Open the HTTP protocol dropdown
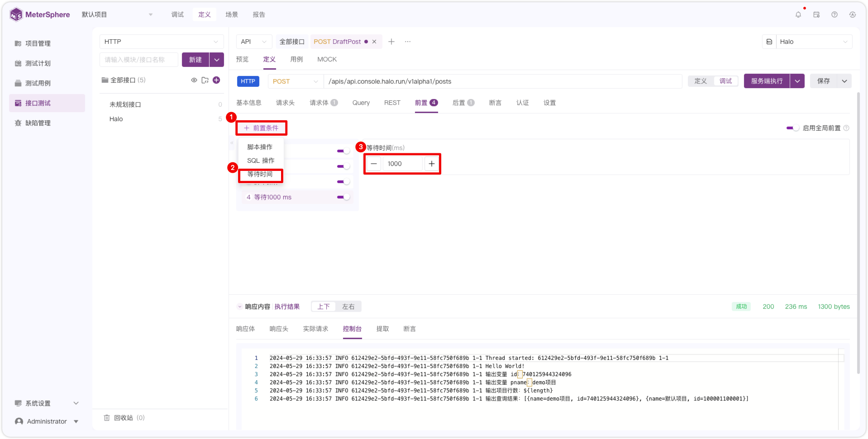The height and width of the screenshot is (439, 868). tap(162, 42)
